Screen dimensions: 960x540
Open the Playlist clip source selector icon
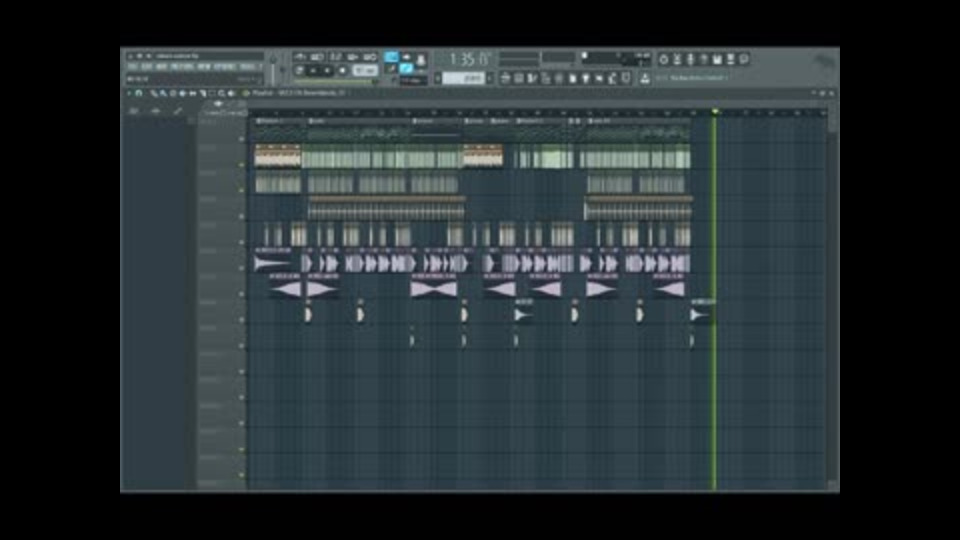(246, 93)
